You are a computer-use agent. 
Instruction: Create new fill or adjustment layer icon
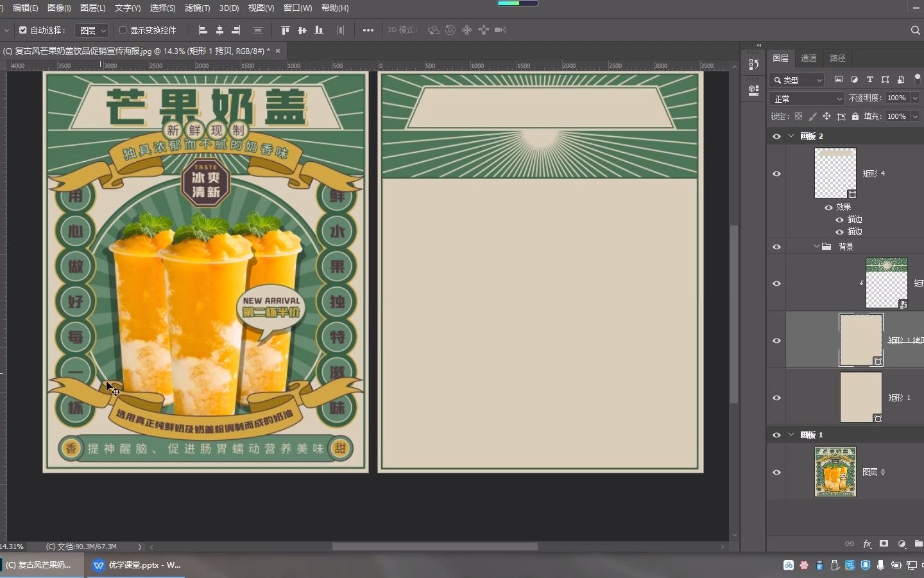[902, 544]
